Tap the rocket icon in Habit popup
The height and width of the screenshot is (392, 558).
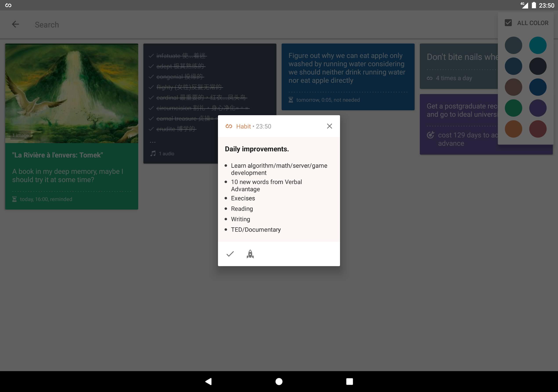250,254
